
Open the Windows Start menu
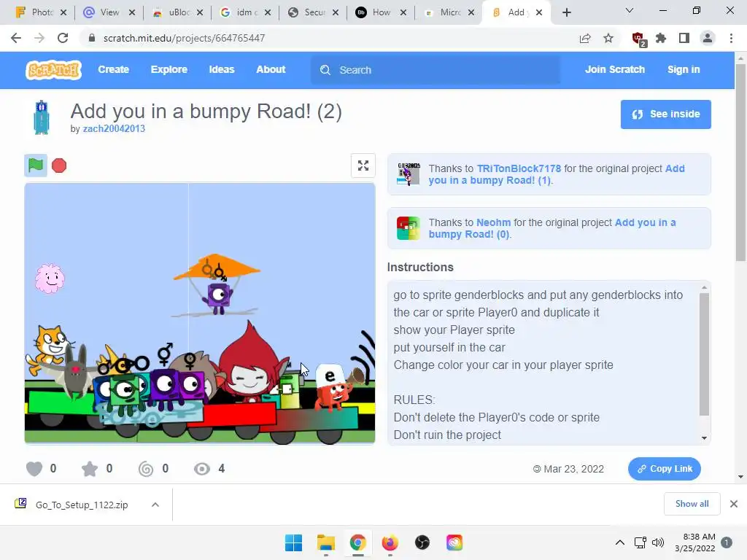pyautogui.click(x=293, y=542)
